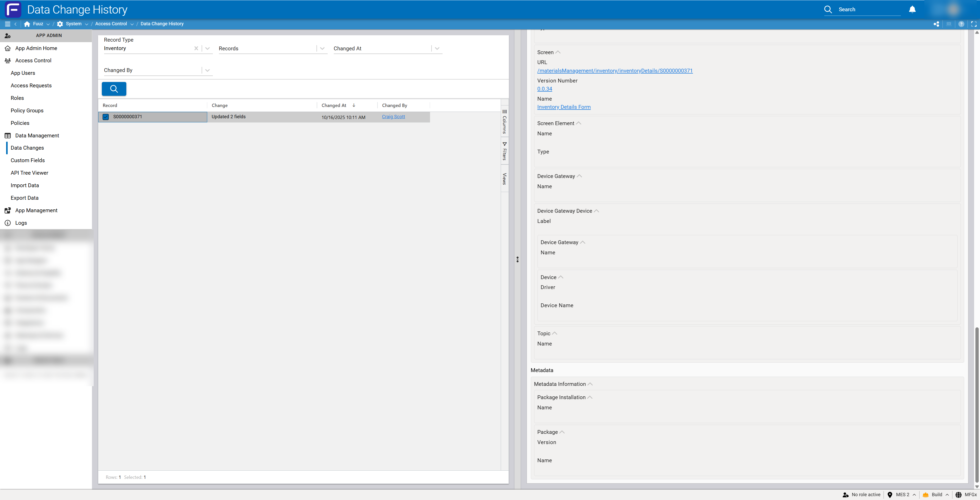Screen dimensions: 980x500
Task: Open the inventoryDetails URL link
Action: 615,71
